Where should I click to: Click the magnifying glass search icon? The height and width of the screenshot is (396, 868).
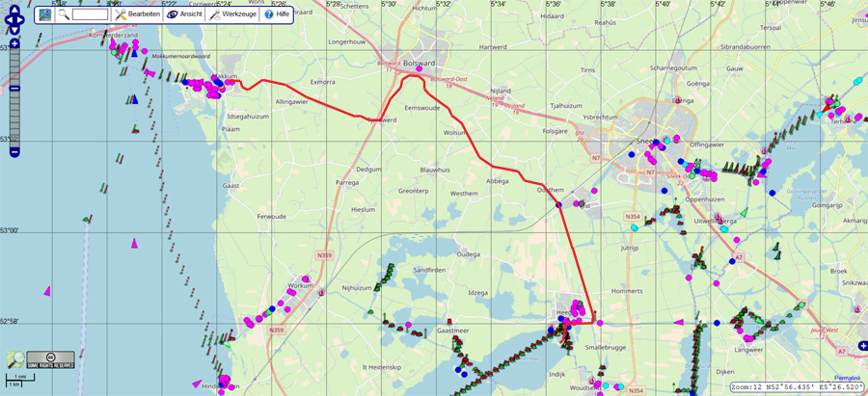tap(64, 14)
